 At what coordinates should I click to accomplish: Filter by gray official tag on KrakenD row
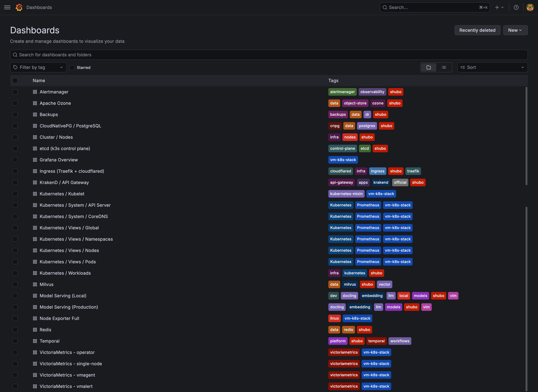point(400,182)
